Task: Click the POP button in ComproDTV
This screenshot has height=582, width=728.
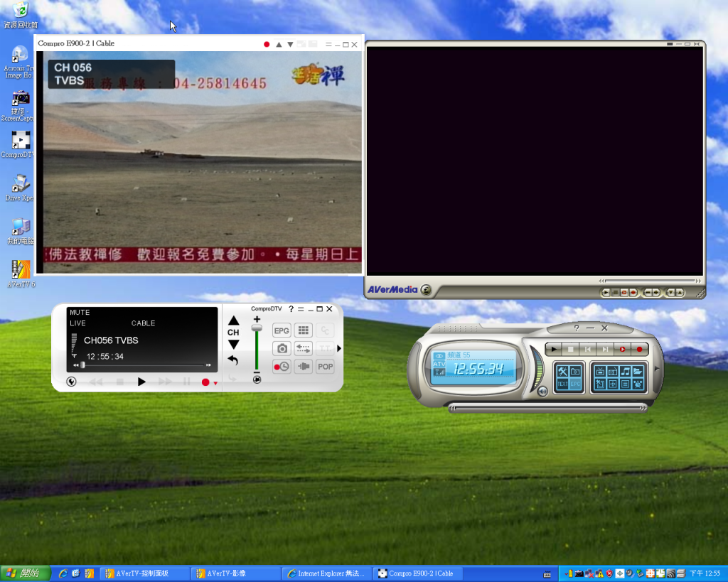Action: pyautogui.click(x=325, y=367)
